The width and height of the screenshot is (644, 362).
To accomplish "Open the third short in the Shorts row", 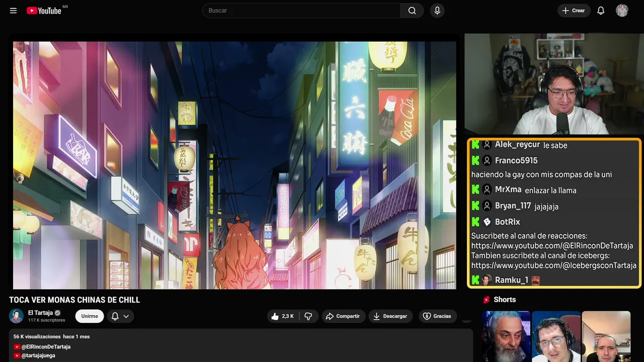I will tap(606, 336).
